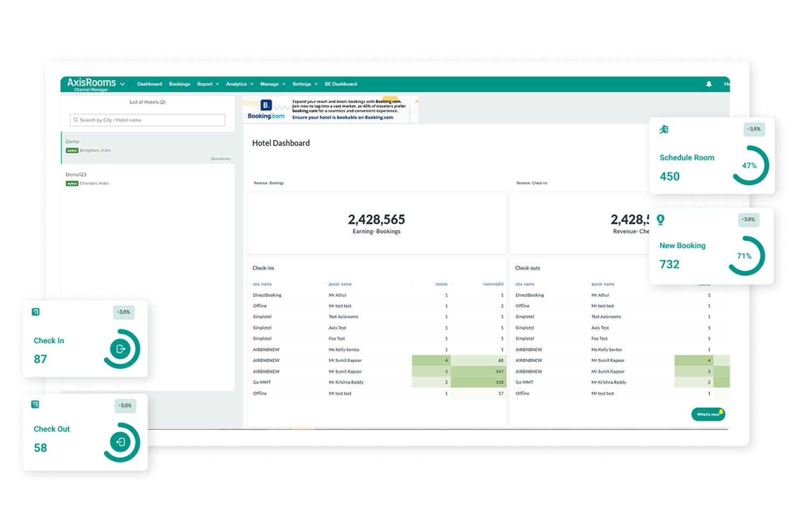
Task: Click the -3,6% badge on Schedule Room card
Action: [754, 129]
